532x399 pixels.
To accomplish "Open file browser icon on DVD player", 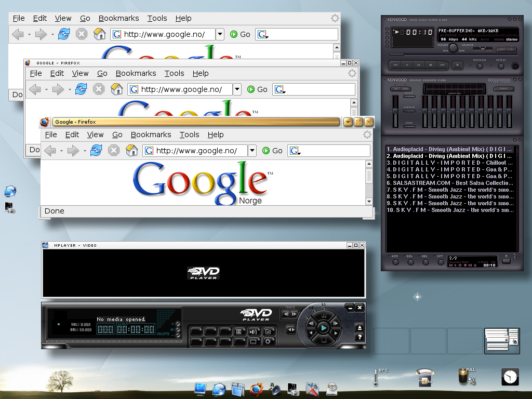I will [x=268, y=331].
